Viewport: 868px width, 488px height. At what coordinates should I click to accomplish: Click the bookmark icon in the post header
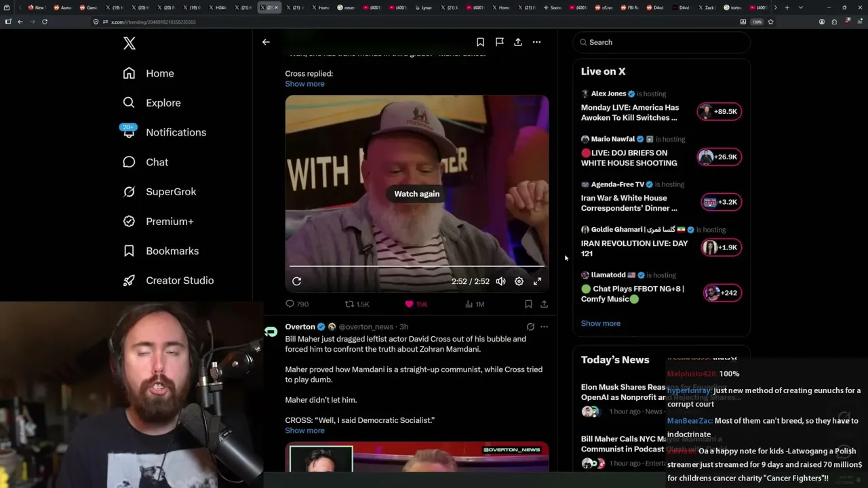click(x=480, y=42)
